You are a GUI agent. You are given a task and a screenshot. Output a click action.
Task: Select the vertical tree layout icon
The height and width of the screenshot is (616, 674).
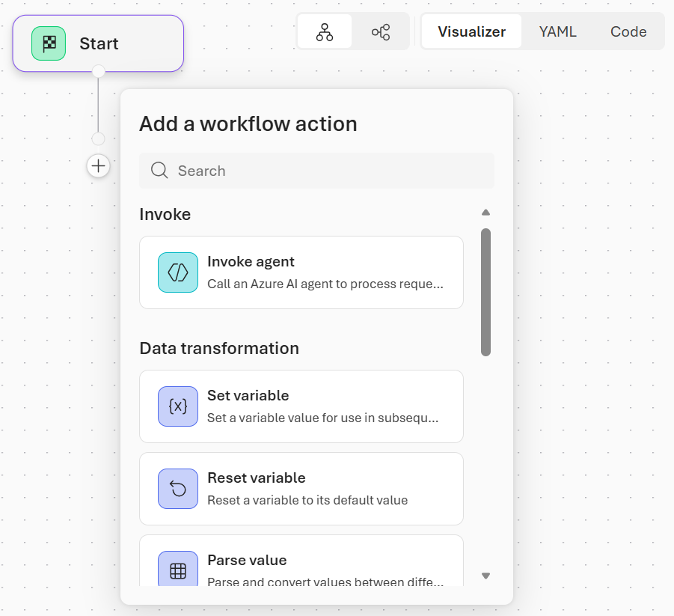pos(325,31)
